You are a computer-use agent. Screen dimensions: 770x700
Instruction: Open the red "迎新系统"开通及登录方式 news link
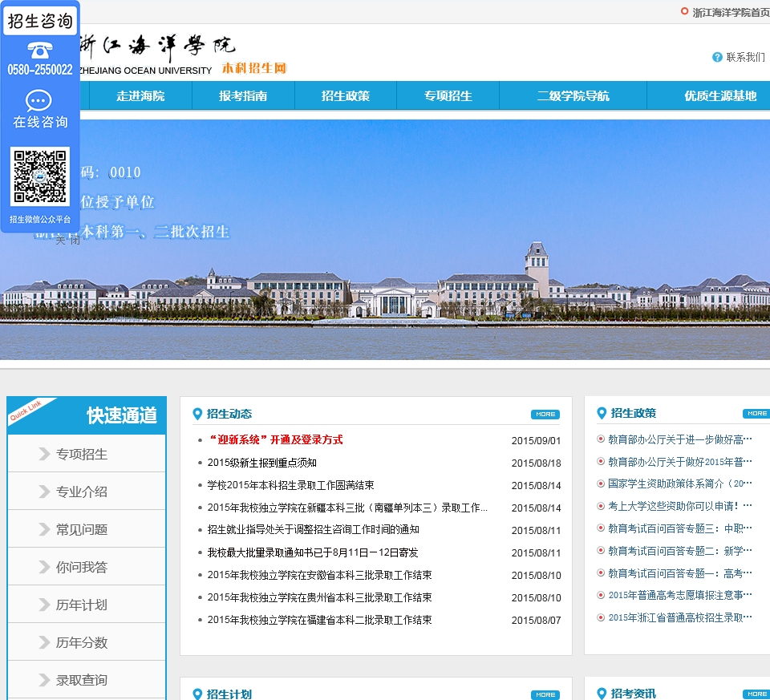[x=274, y=440]
